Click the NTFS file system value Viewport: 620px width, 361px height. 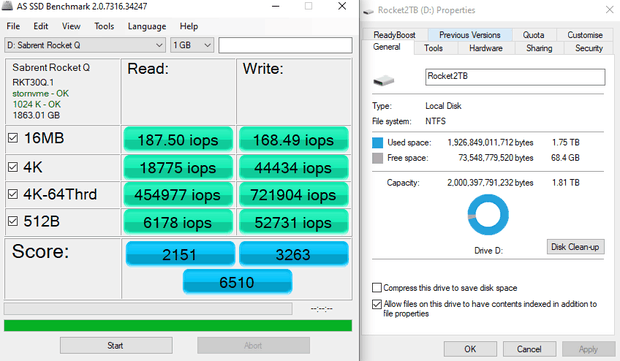(435, 121)
